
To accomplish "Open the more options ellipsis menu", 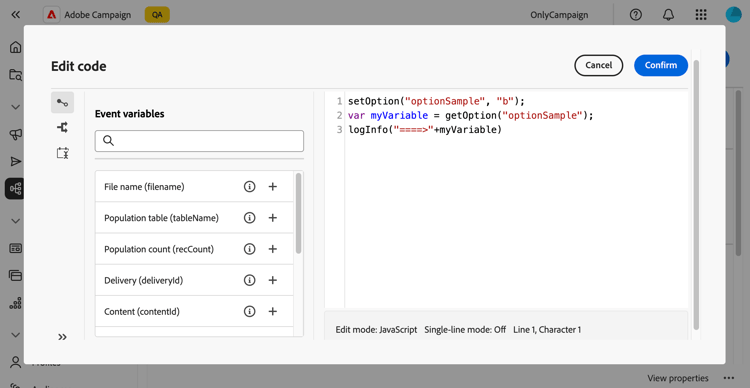I will click(728, 378).
